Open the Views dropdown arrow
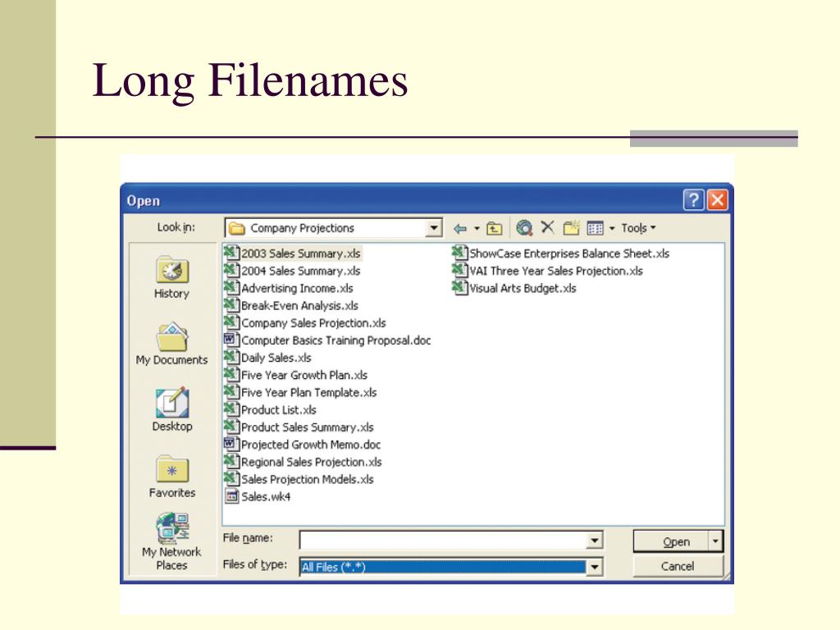Screen dimensions: 840x630 612,229
